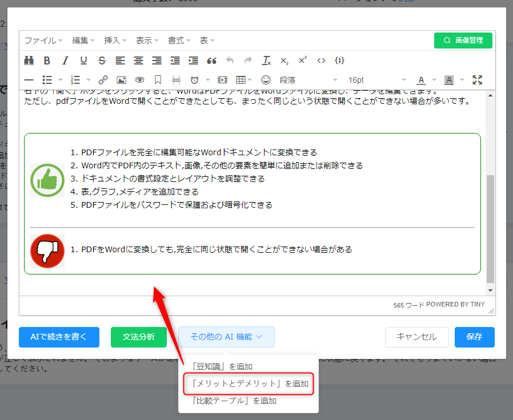Open source code view
This screenshot has width=513, height=420.
321,60
